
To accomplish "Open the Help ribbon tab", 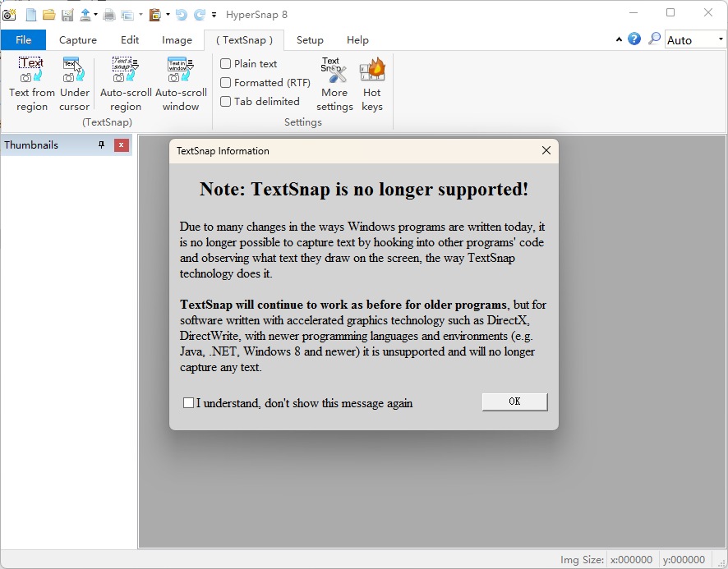I will (357, 40).
